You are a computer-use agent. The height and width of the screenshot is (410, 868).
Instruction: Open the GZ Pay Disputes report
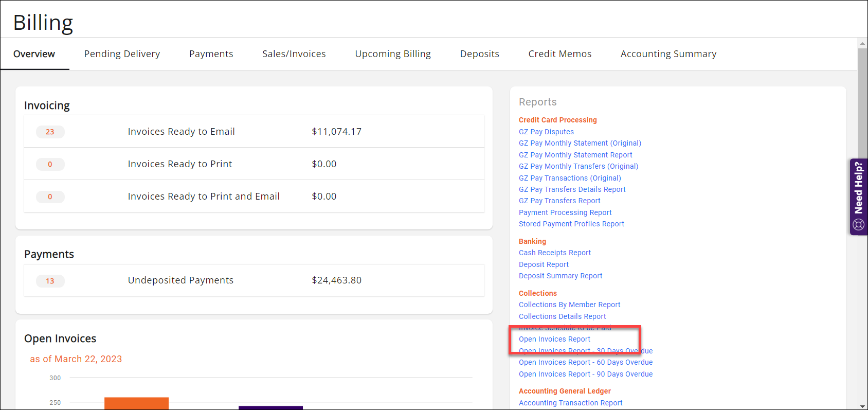pyautogui.click(x=546, y=132)
